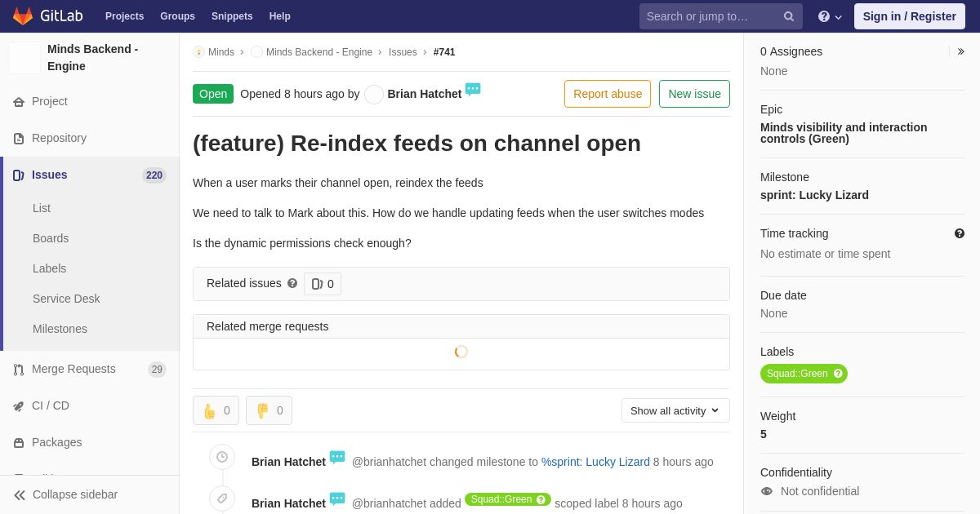The height and width of the screenshot is (514, 980).
Task: Click the Collapse sidebar double-chevron icon
Action: click(20, 495)
